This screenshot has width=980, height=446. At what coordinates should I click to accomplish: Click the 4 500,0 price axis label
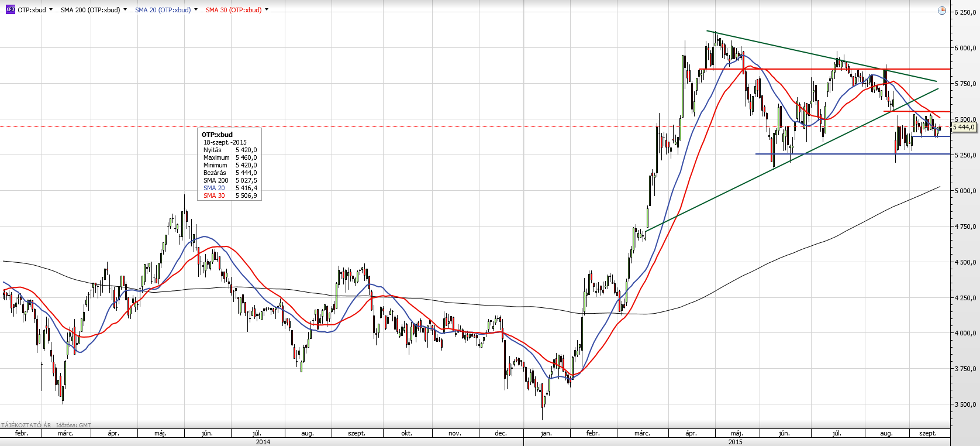965,262
